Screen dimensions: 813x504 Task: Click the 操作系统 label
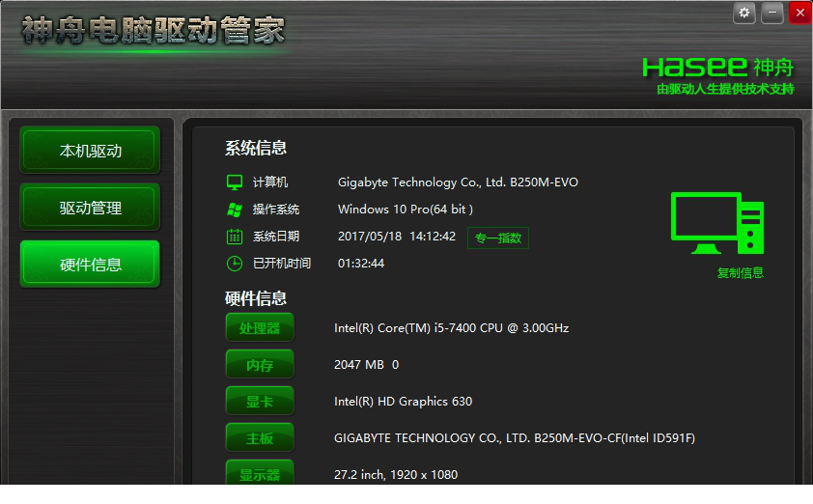[276, 210]
